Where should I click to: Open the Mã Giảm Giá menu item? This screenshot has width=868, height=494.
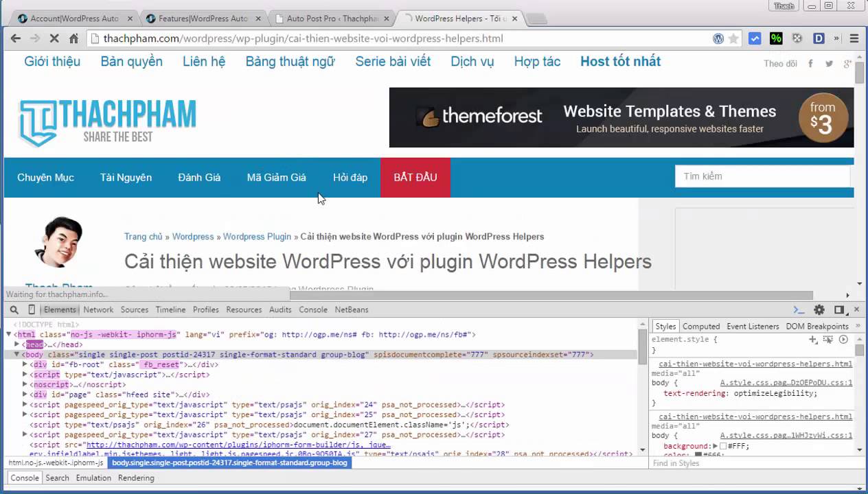click(276, 178)
